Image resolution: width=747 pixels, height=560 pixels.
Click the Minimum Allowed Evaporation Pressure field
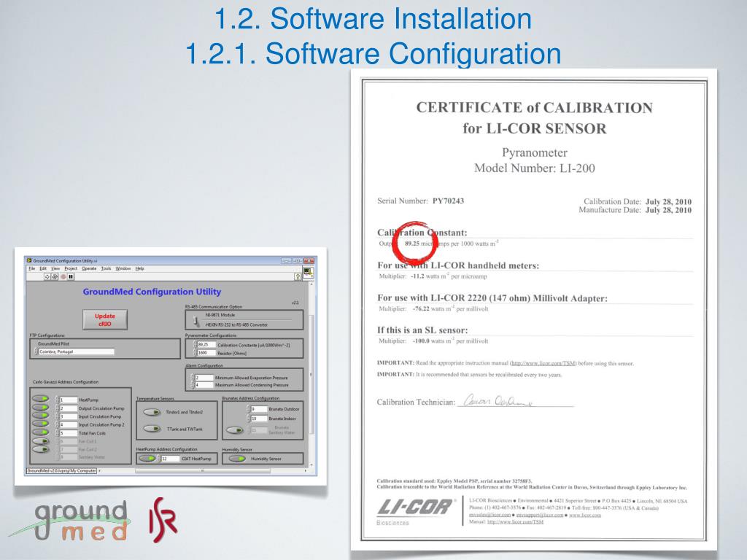click(x=204, y=378)
